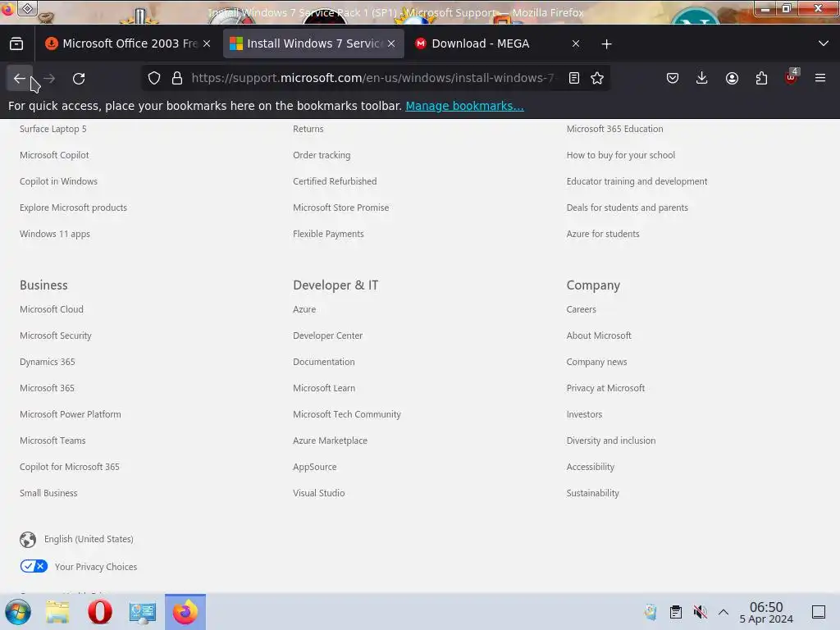
Task: Open a new tab with plus button
Action: coord(606,44)
